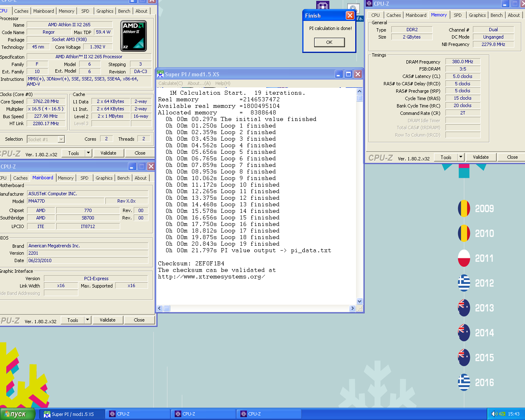Image resolution: width=525 pixels, height=420 pixels.
Task: Click Tools button in Mainboard CPU-Z
Action: point(73,320)
